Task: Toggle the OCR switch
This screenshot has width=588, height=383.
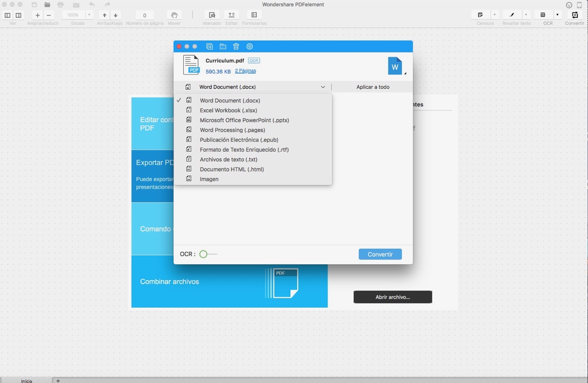Action: click(208, 254)
